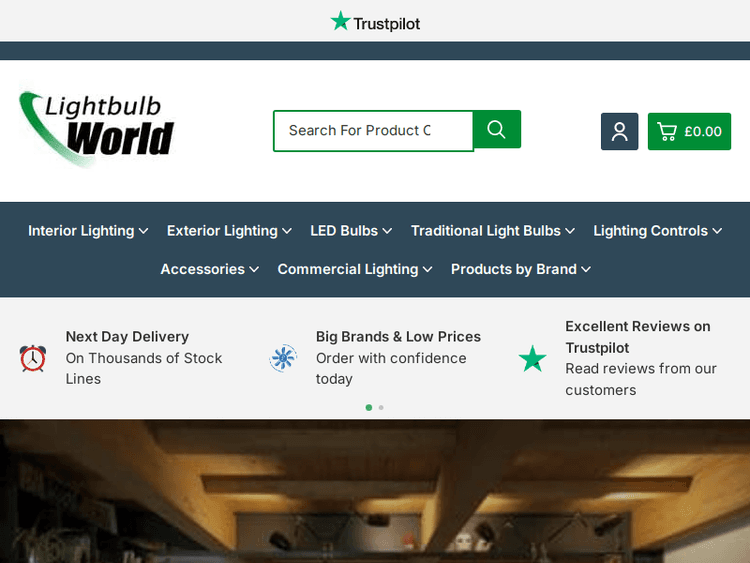Open Excellent Reviews on Trustpilot text
The image size is (750, 563).
tap(638, 337)
